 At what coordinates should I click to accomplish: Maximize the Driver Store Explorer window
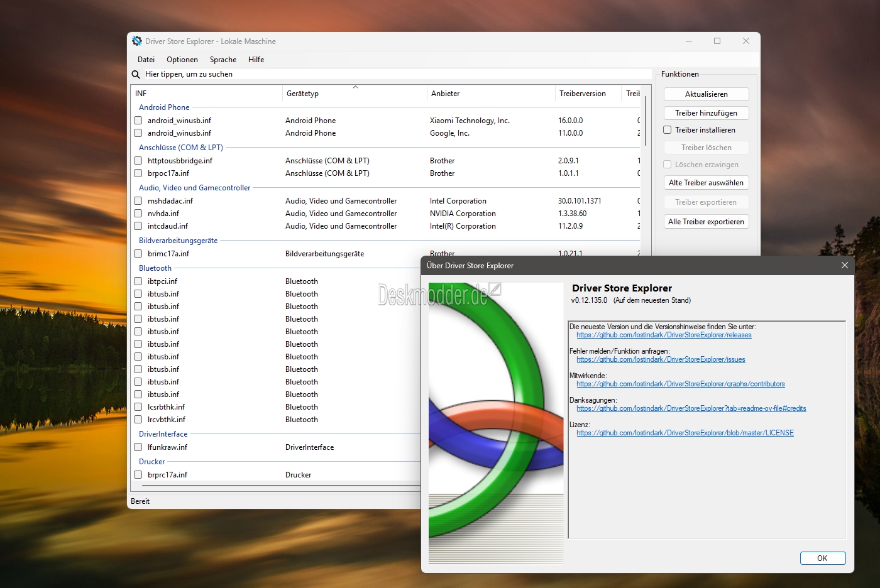717,41
